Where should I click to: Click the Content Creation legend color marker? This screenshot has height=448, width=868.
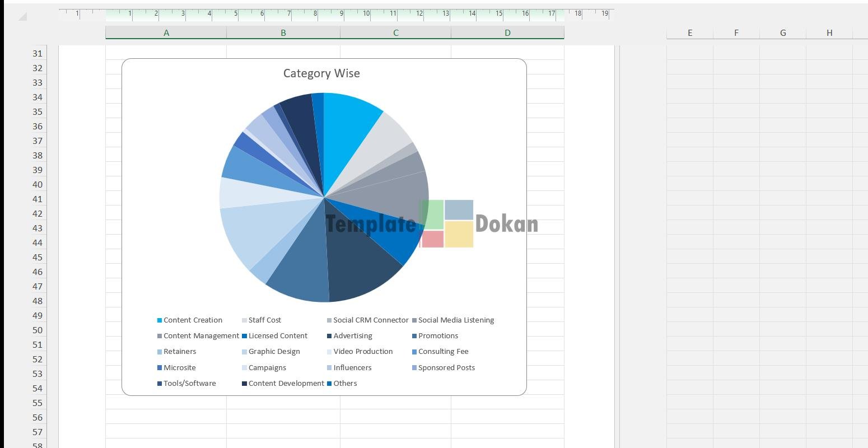pos(160,320)
